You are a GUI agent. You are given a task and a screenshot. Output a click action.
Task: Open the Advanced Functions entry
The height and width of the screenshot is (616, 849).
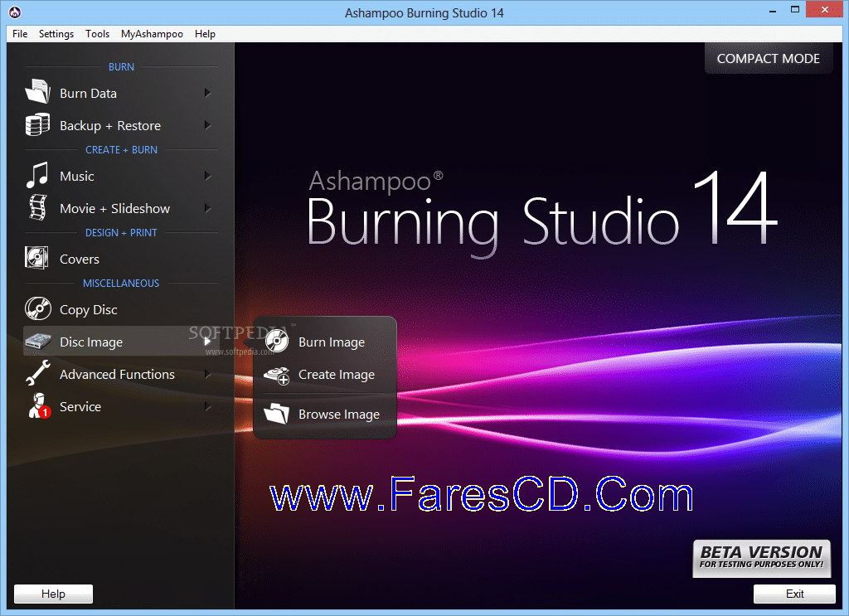(121, 374)
